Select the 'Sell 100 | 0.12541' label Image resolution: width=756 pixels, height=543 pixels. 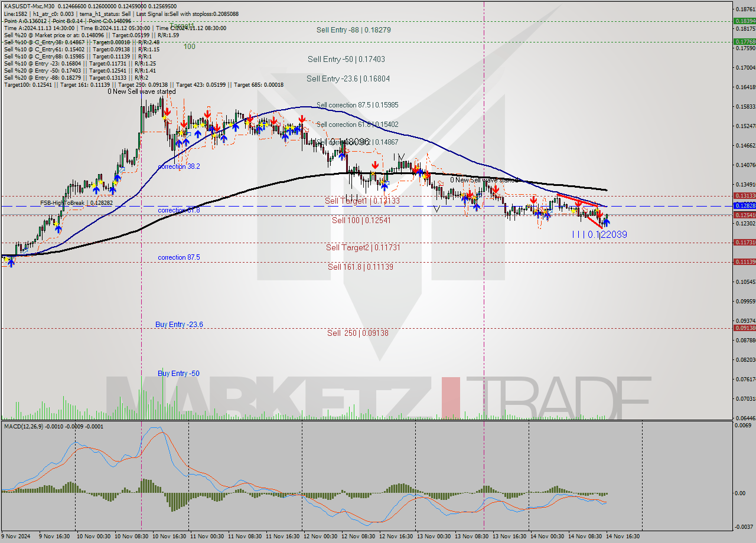click(x=361, y=220)
